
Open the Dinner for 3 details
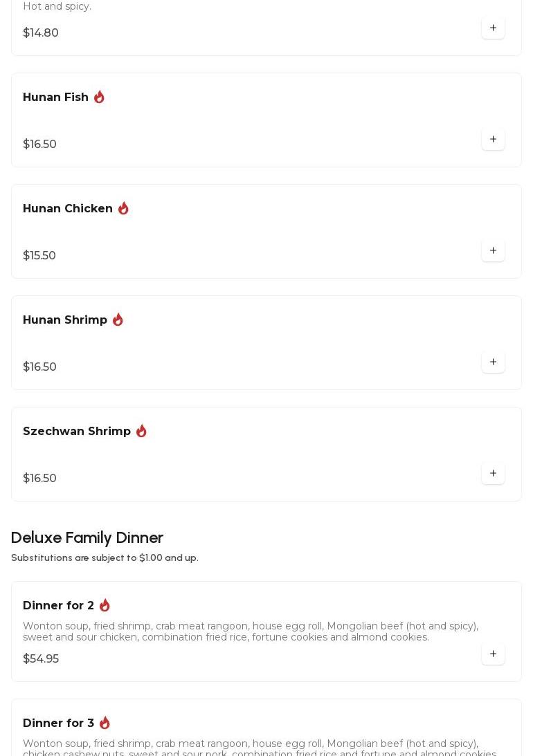(58, 723)
